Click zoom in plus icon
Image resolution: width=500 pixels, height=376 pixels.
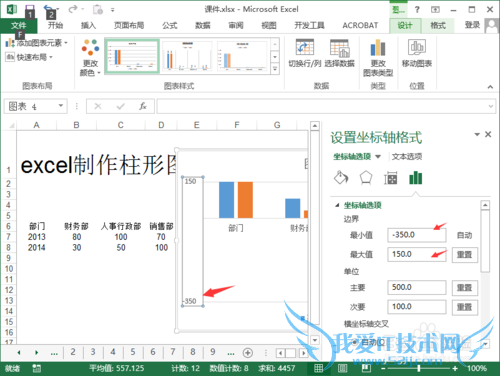(455, 368)
